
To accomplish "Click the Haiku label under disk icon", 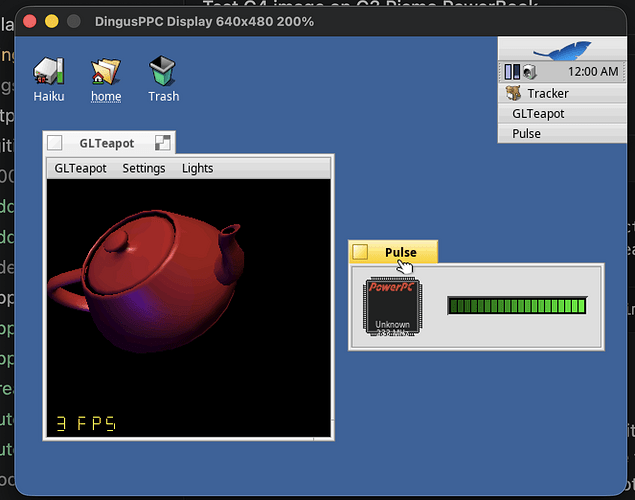I will coord(49,96).
